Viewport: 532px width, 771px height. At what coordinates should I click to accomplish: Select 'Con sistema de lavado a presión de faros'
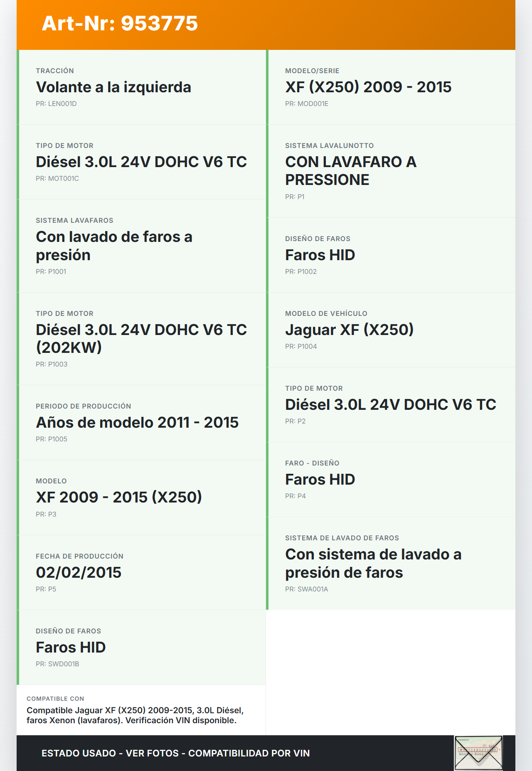pyautogui.click(x=373, y=563)
